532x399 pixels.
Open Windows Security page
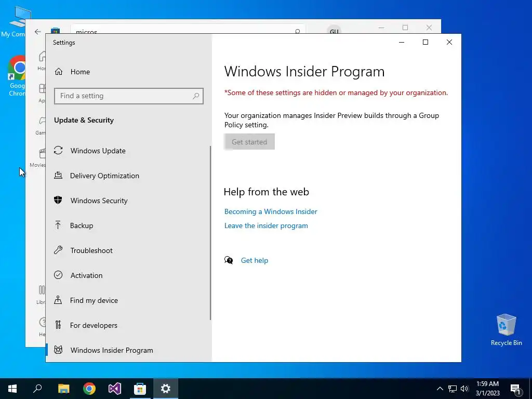(128, 201)
